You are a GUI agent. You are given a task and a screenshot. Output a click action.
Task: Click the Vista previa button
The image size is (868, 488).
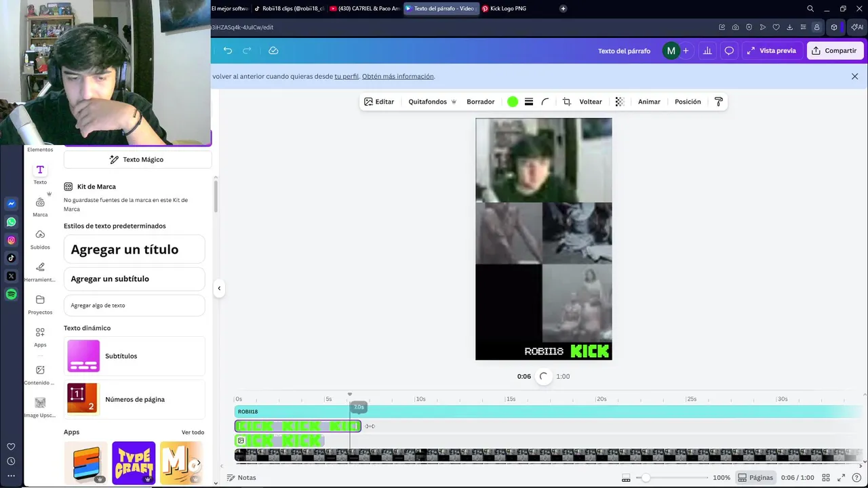pos(772,51)
